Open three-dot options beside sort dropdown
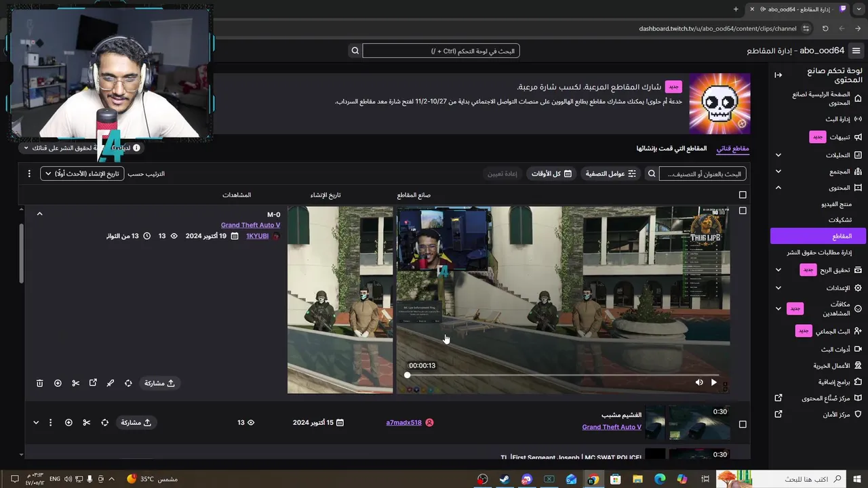Screen dimensions: 868x488 pyautogui.click(x=29, y=174)
